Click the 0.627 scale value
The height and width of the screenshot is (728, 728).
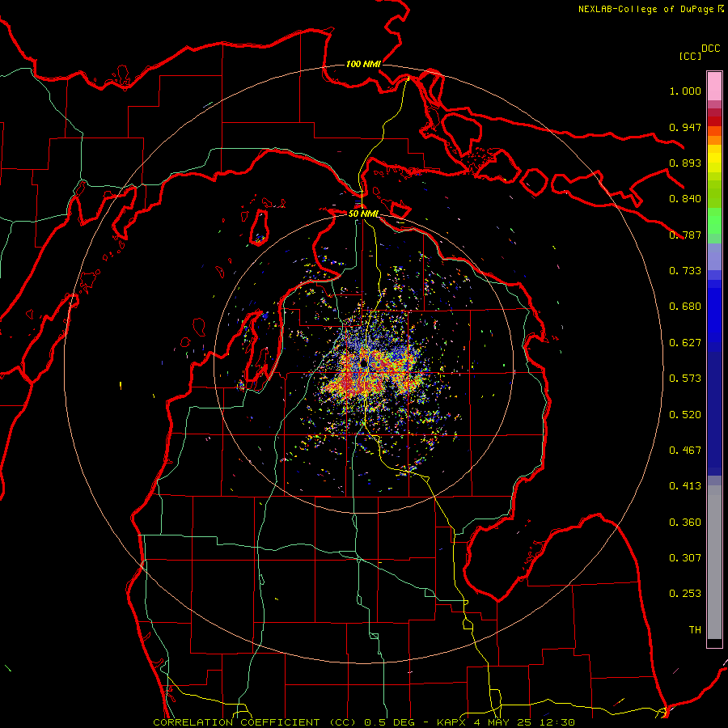click(685, 343)
